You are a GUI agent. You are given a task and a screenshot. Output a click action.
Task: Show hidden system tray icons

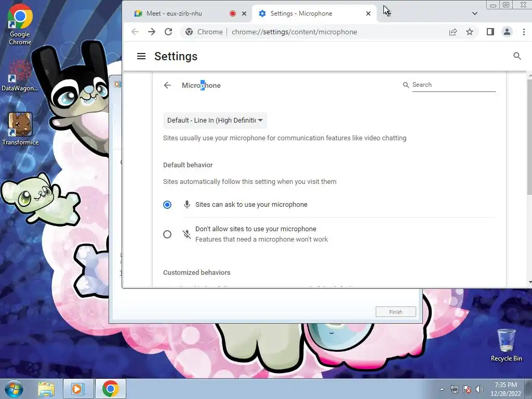tap(442, 389)
